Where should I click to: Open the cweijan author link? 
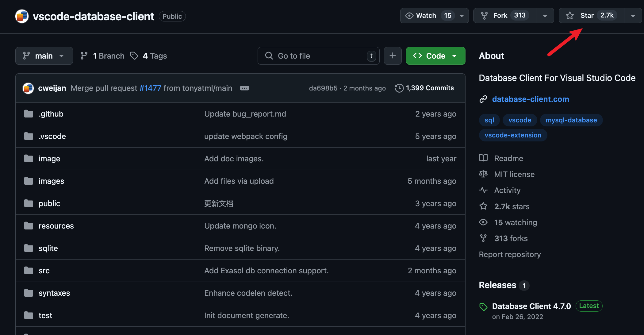pos(52,88)
